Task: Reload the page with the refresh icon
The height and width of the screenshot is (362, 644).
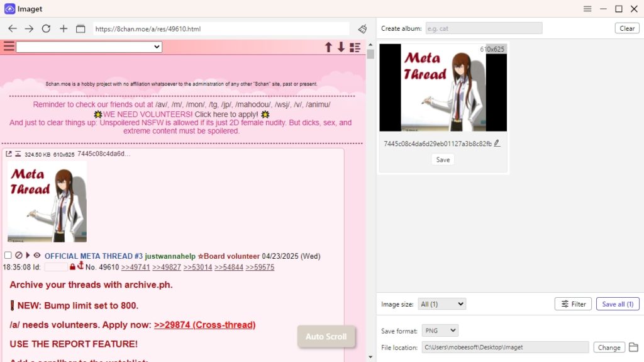Action: point(46,29)
